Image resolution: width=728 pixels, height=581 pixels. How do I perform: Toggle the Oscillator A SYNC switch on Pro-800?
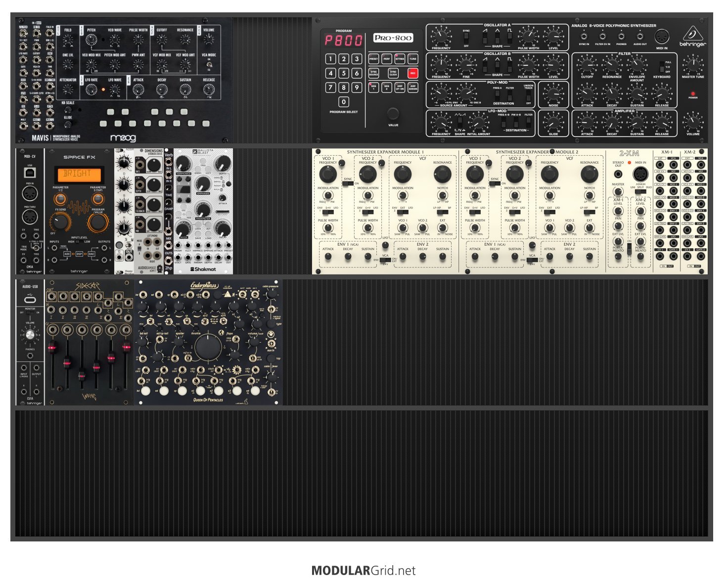click(466, 38)
